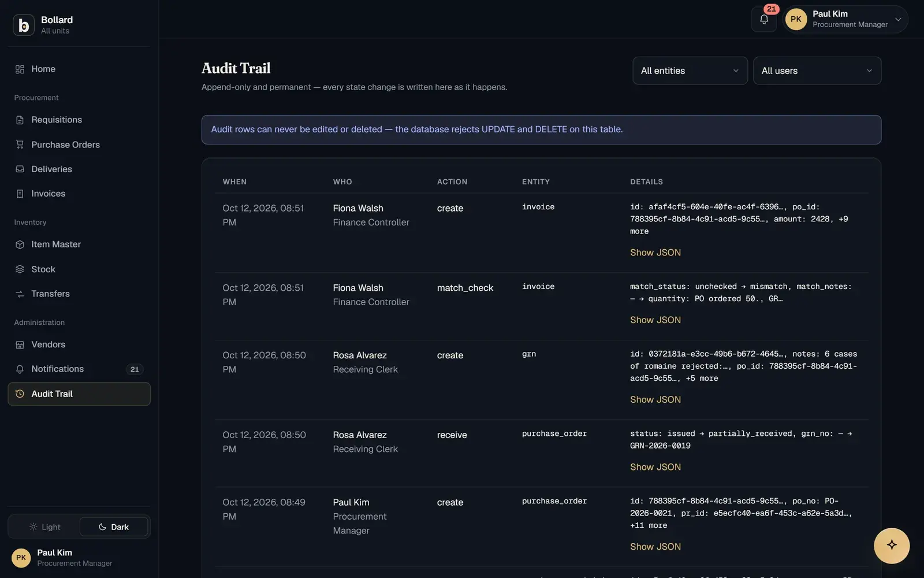
Task: Click the PK avatar at sidebar bottom
Action: point(21,558)
